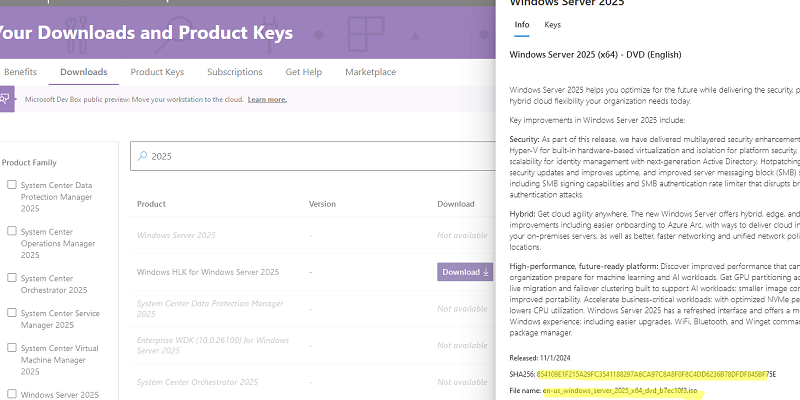Check the Windows Server 2025 filter box
This screenshot has width=800, height=400.
click(11, 394)
